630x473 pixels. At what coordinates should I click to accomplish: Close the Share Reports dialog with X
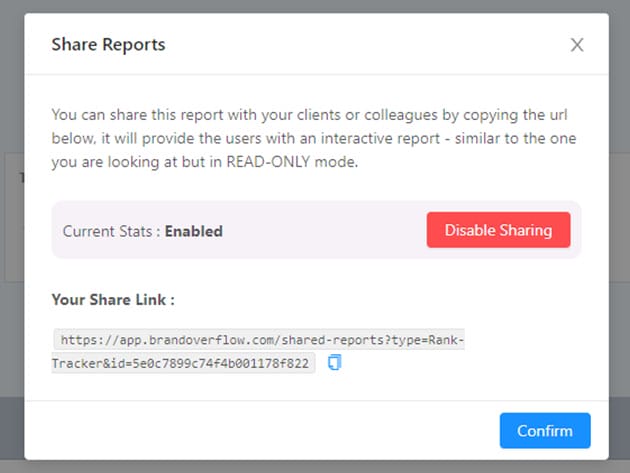pyautogui.click(x=577, y=45)
